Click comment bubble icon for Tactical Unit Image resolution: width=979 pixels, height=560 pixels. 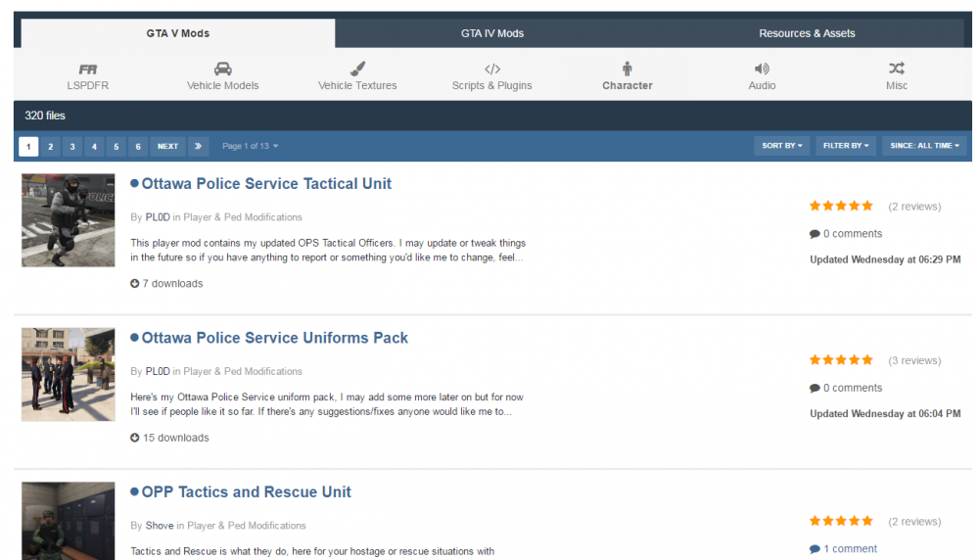[x=815, y=234]
